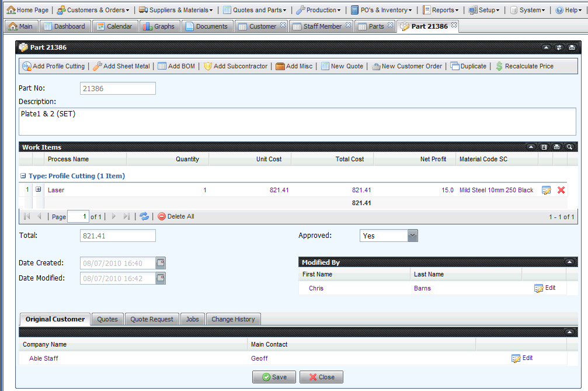
Task: Refresh the Work Items grid
Action: click(x=144, y=217)
